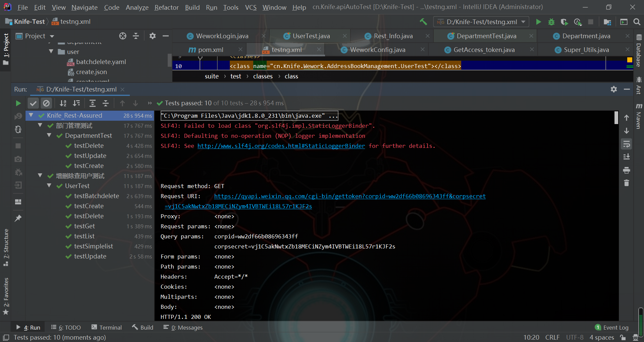Open Search Everywhere magnifier icon
This screenshot has width=644, height=342.
637,22
